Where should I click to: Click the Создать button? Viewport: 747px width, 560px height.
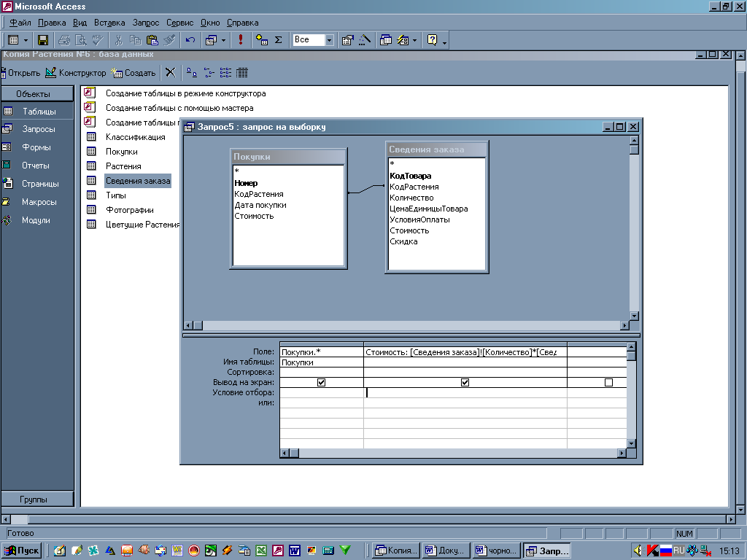[x=133, y=73]
